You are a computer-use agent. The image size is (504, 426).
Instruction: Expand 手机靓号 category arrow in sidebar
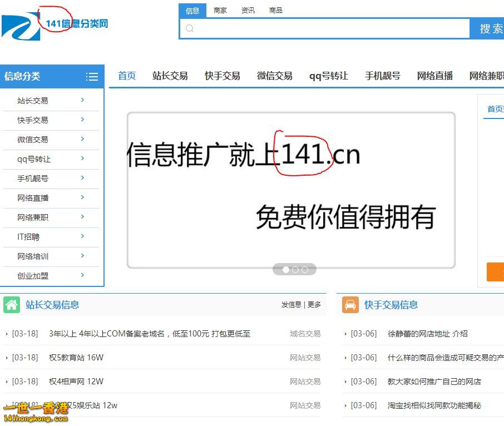pyautogui.click(x=82, y=177)
